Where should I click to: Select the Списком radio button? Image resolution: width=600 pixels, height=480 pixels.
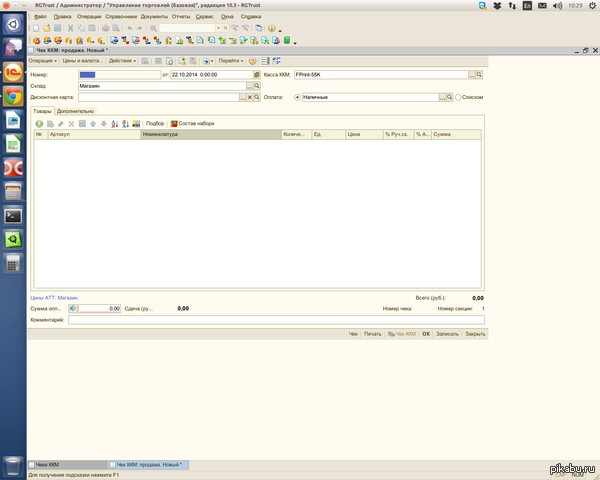point(458,98)
